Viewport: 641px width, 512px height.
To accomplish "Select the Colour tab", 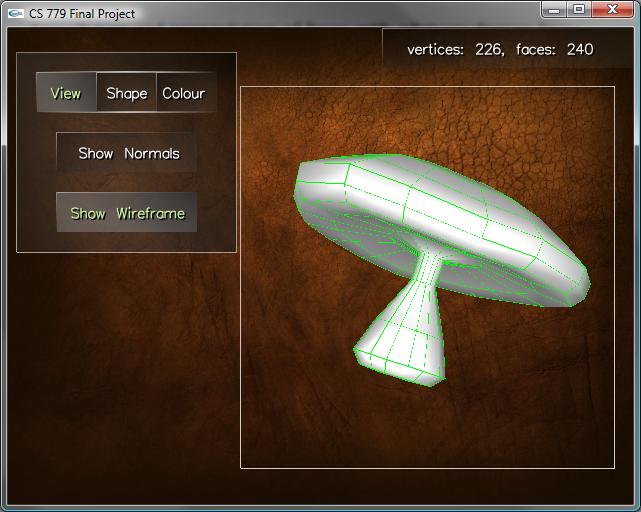I will 184,93.
